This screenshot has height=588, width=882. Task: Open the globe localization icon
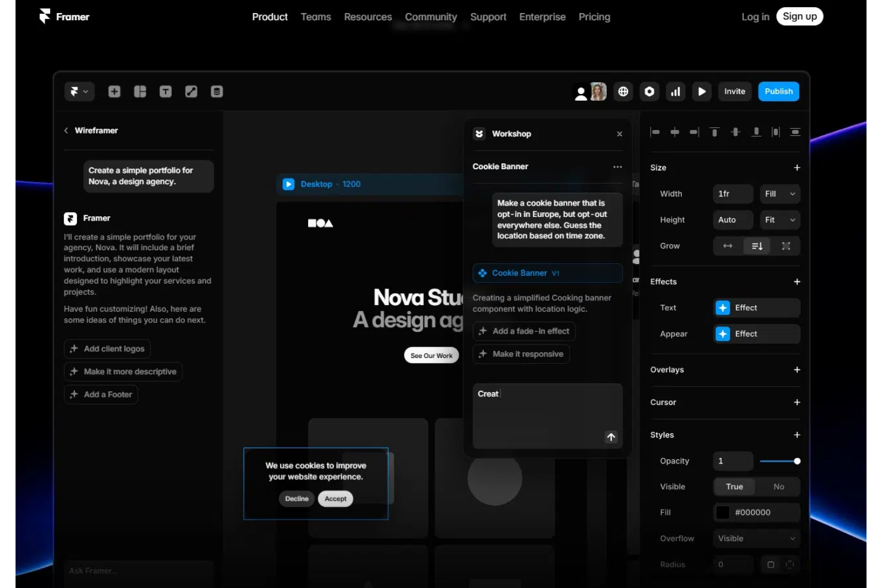623,91
